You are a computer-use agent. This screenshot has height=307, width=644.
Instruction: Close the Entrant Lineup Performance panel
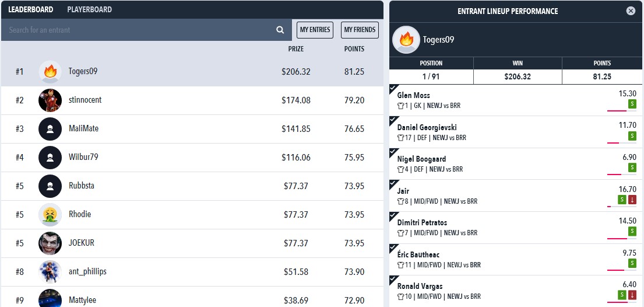click(631, 11)
